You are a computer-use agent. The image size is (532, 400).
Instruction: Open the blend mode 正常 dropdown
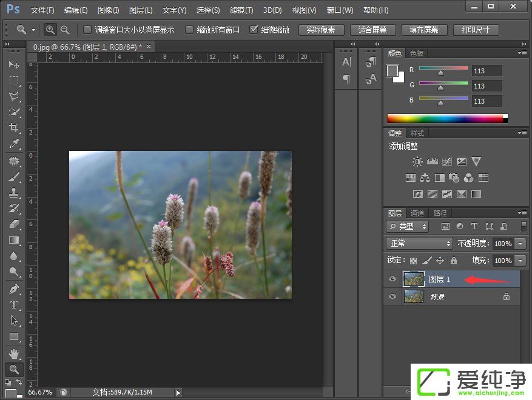coord(420,243)
